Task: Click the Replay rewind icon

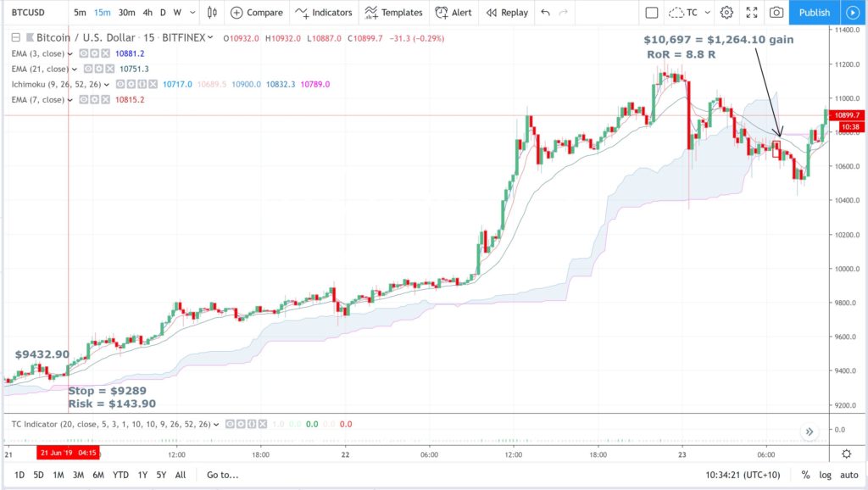Action: point(491,12)
